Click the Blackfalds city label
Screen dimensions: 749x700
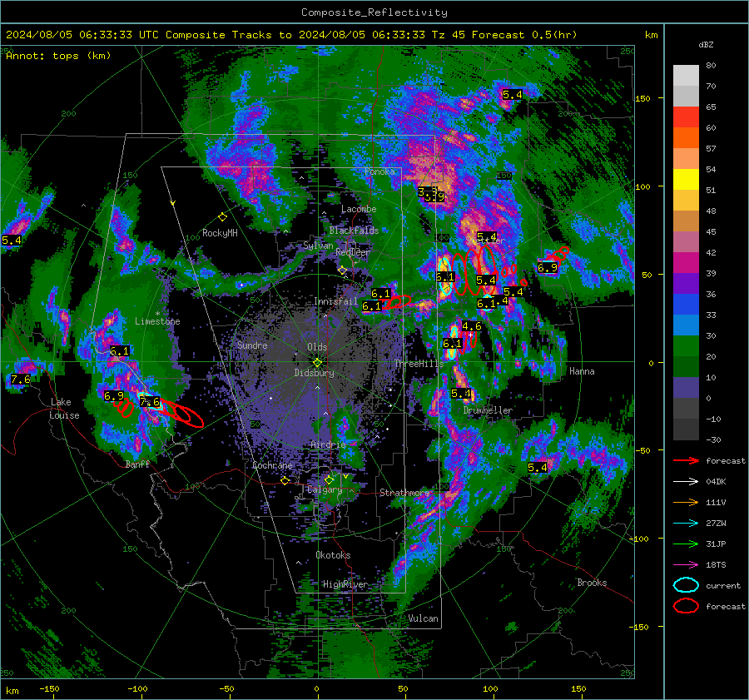(x=354, y=231)
